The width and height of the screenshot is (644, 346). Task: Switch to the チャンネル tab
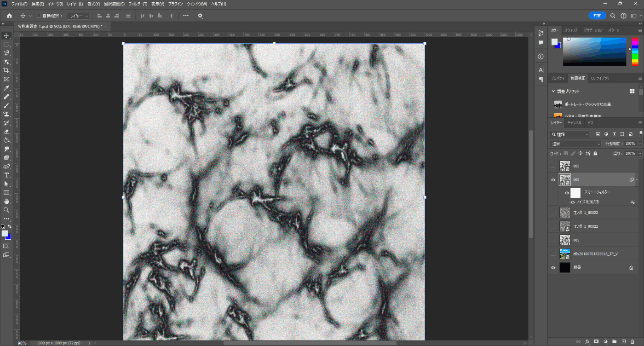coord(574,123)
